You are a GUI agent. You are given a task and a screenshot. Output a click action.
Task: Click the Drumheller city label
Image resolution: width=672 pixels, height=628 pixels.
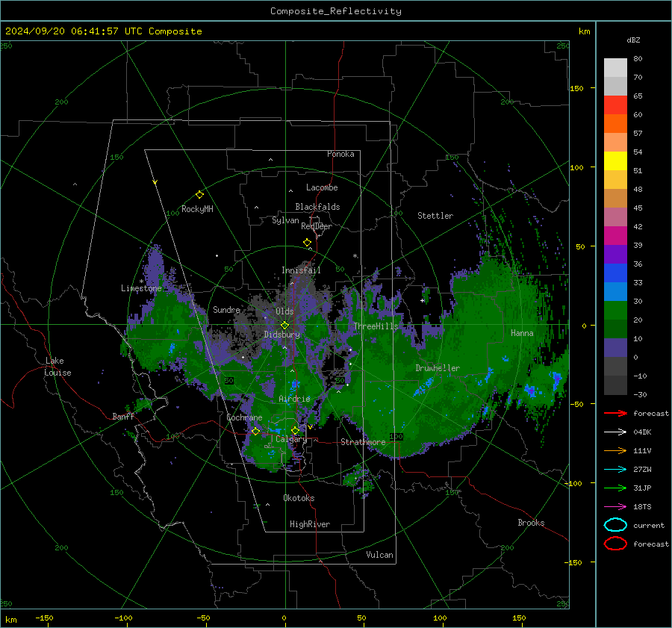pyautogui.click(x=438, y=368)
